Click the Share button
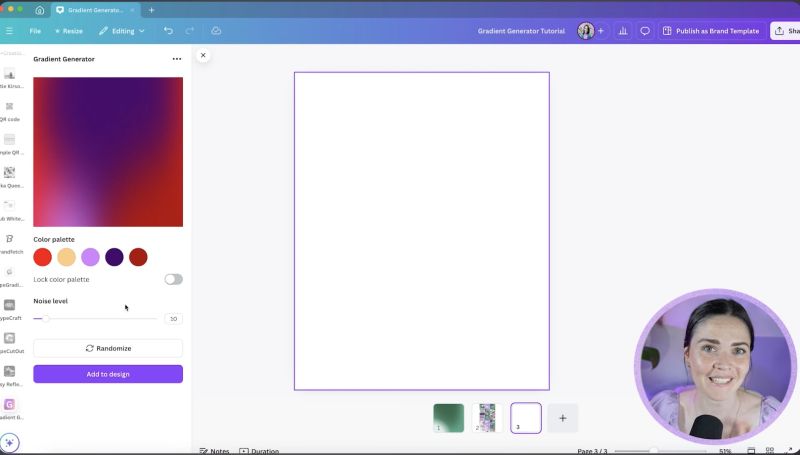 [786, 31]
